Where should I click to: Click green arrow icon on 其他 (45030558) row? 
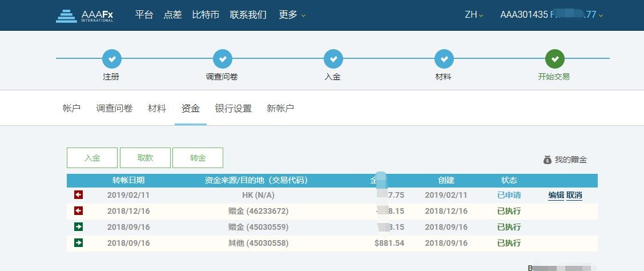[79, 243]
